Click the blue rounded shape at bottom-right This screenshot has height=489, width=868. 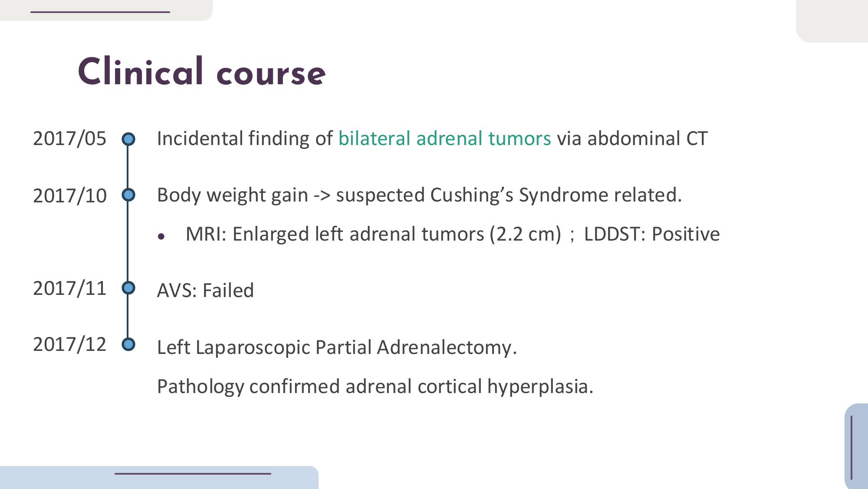(x=856, y=446)
